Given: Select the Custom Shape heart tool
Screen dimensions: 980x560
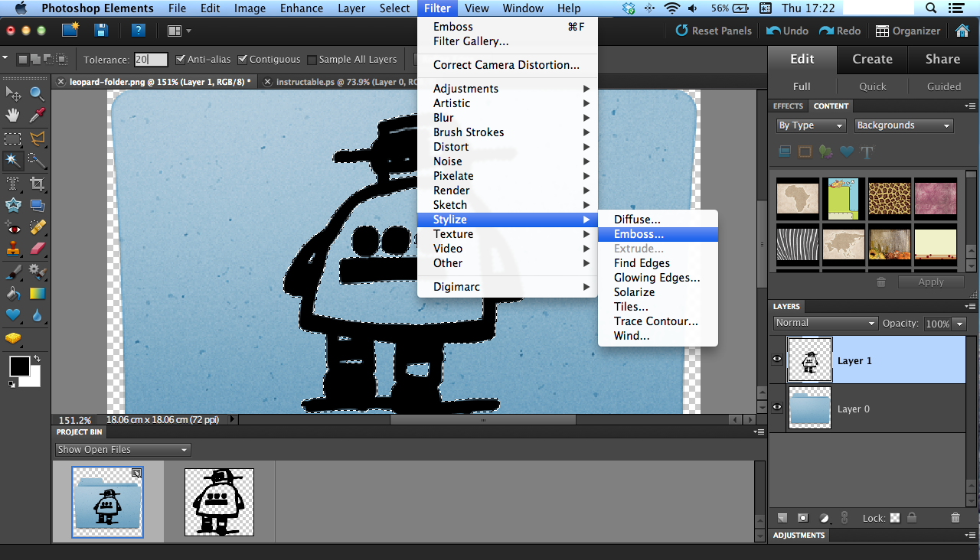Looking at the screenshot, I should [13, 314].
